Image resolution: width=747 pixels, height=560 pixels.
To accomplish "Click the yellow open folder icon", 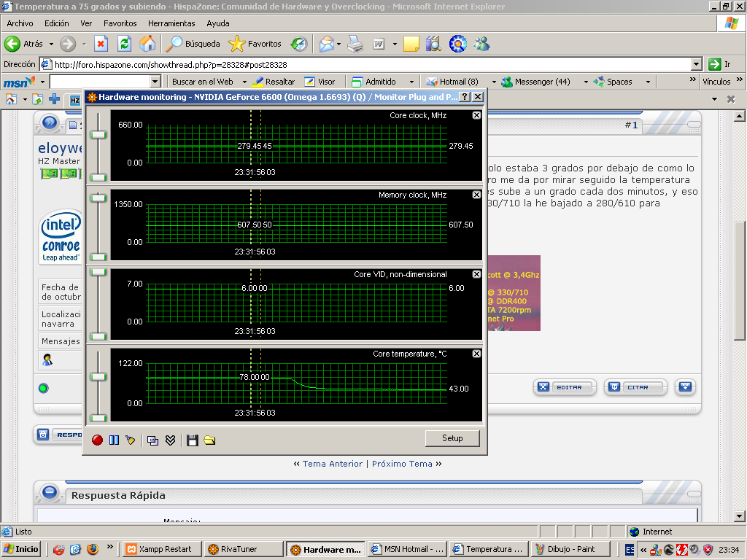I will (x=209, y=440).
